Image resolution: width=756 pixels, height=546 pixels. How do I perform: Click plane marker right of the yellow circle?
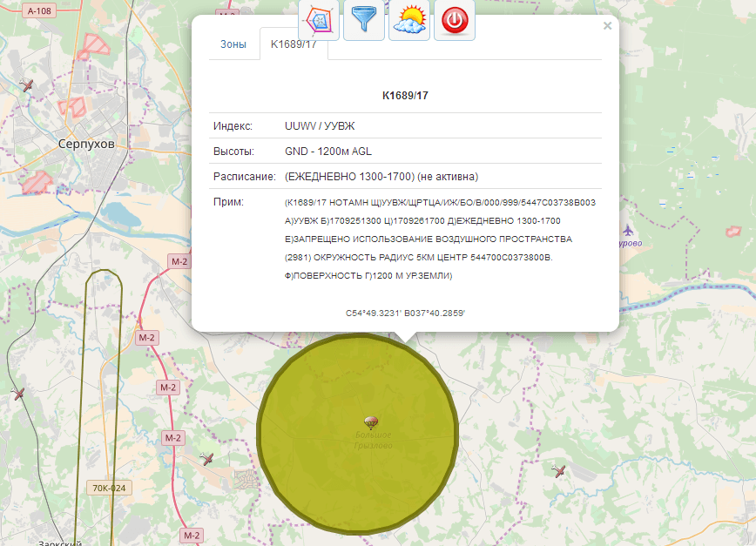click(559, 471)
